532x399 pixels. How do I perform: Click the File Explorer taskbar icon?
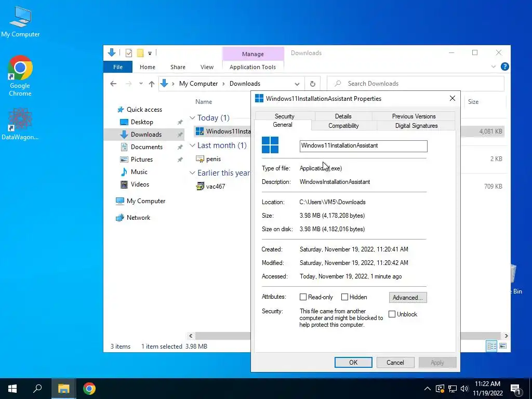pos(63,389)
